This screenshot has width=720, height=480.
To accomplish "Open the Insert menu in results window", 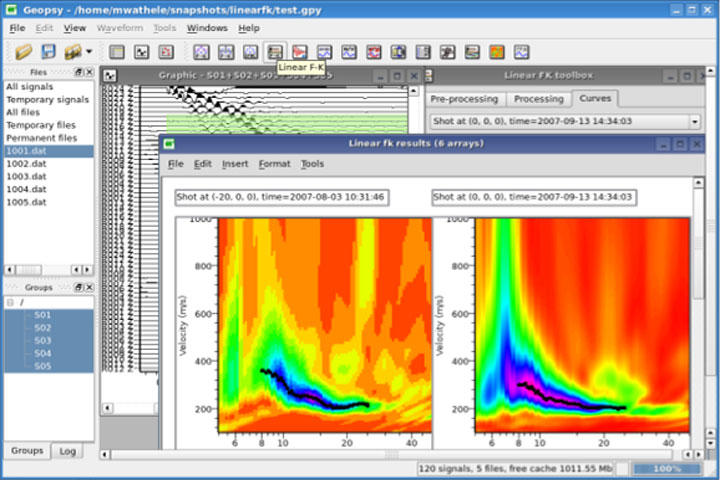I will [x=235, y=164].
